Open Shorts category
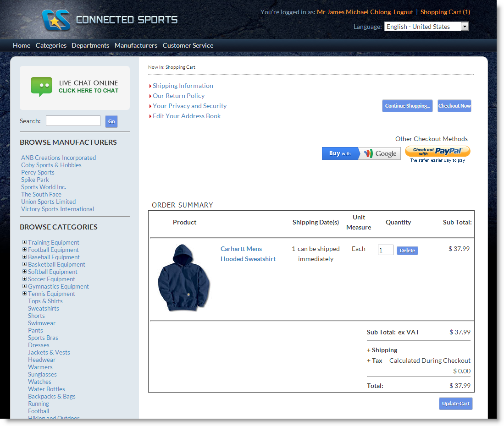The image size is (504, 426). [36, 316]
